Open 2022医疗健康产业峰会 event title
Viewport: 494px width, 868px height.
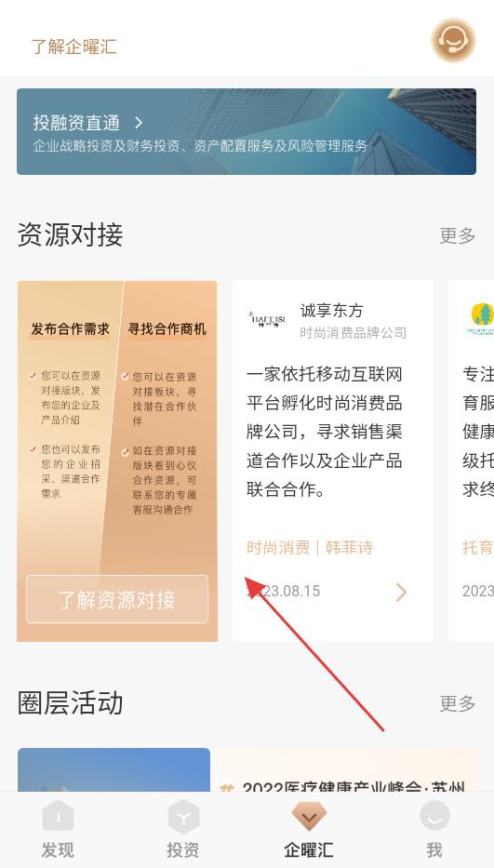[x=354, y=788]
